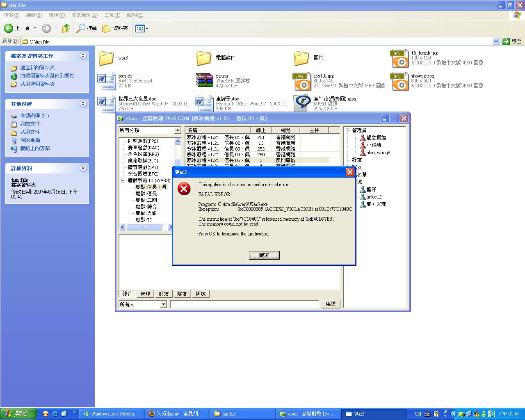Open the 網路上的芳鄰 link
The height and width of the screenshot is (420, 525).
(x=35, y=148)
